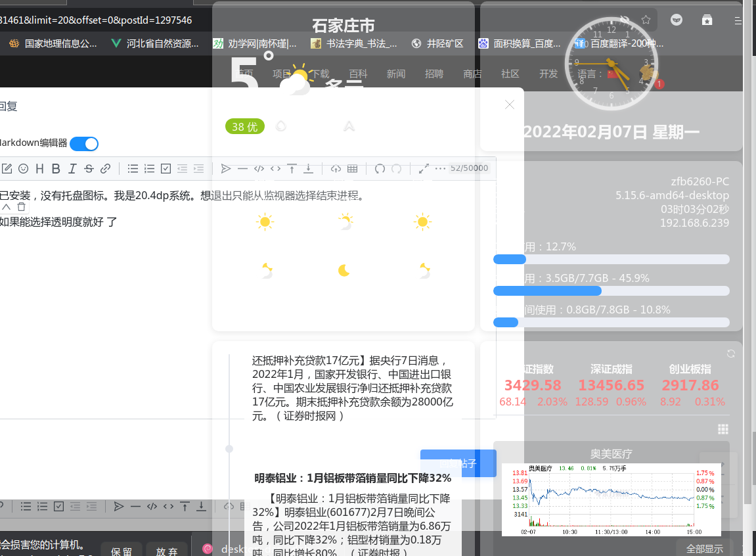The width and height of the screenshot is (756, 556).
Task: Open the 下载 nav item
Action: (x=320, y=74)
